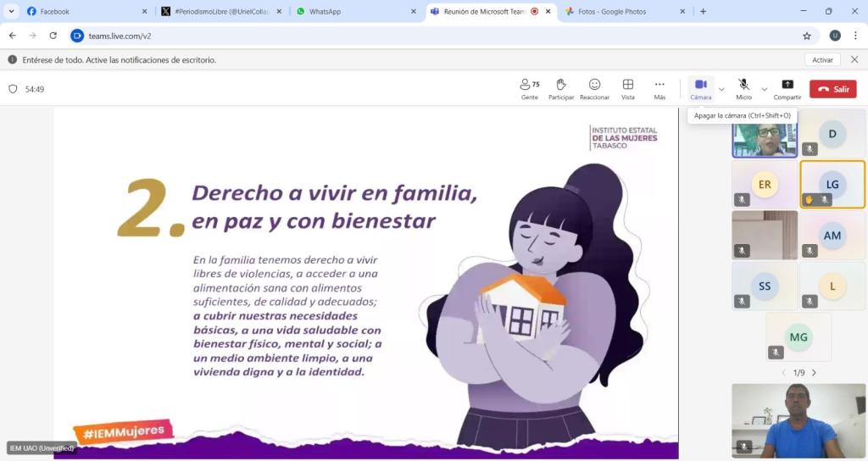Bookmark this page with the star icon

tap(807, 36)
